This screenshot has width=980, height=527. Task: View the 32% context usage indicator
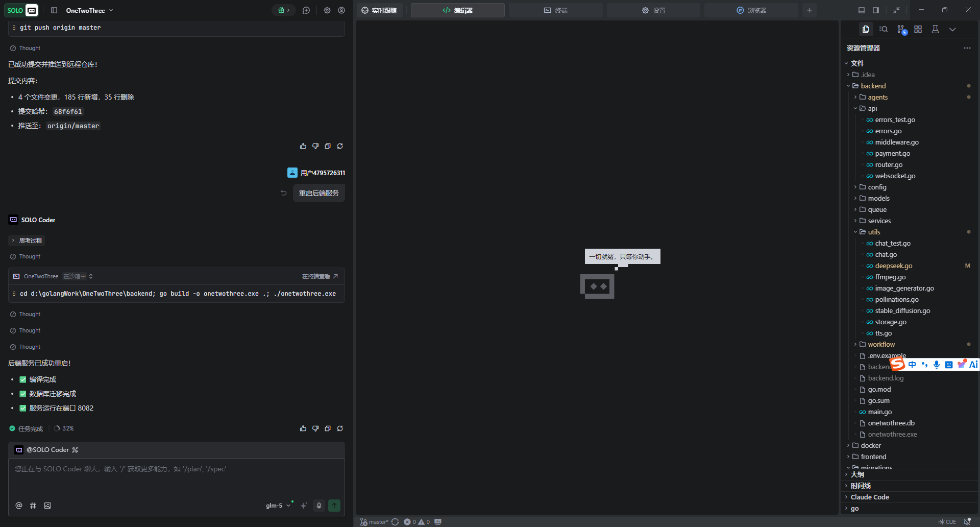pos(64,428)
